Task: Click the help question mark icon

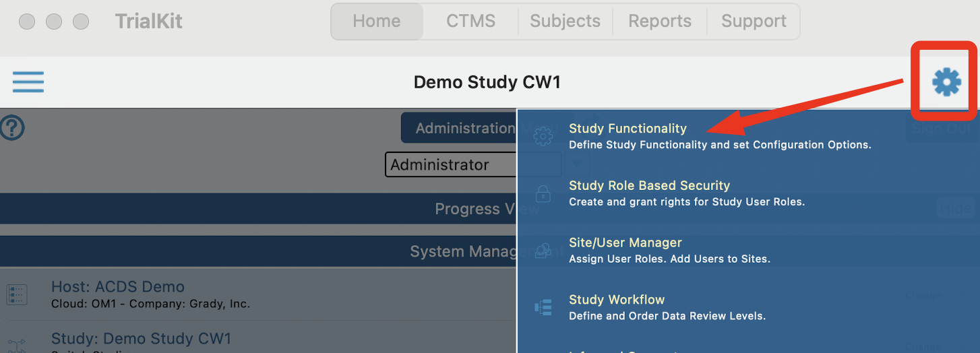Action: coord(12,127)
